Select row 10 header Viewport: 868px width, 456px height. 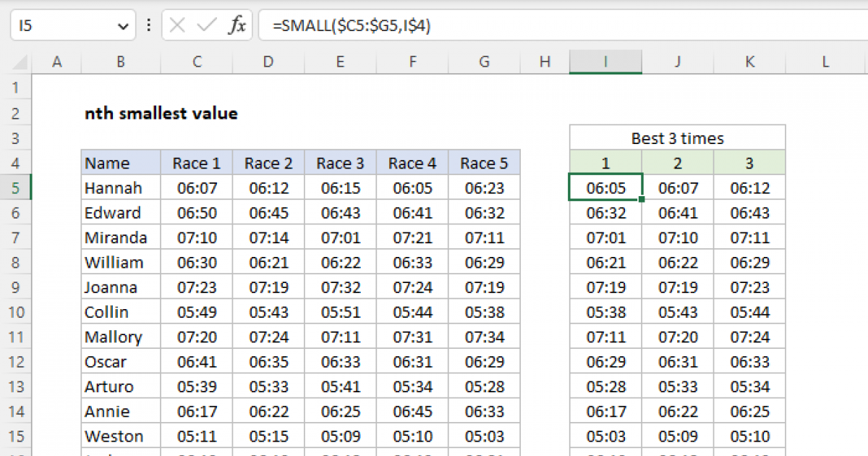click(x=16, y=312)
